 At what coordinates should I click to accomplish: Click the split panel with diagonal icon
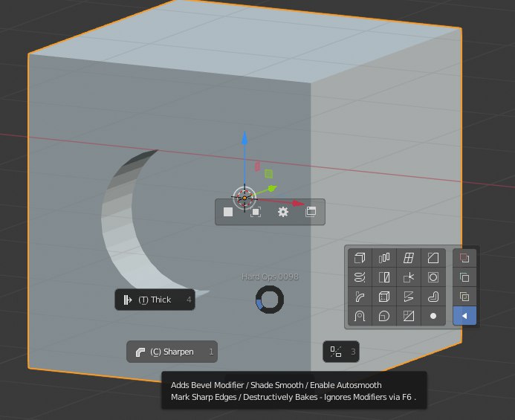coord(384,277)
